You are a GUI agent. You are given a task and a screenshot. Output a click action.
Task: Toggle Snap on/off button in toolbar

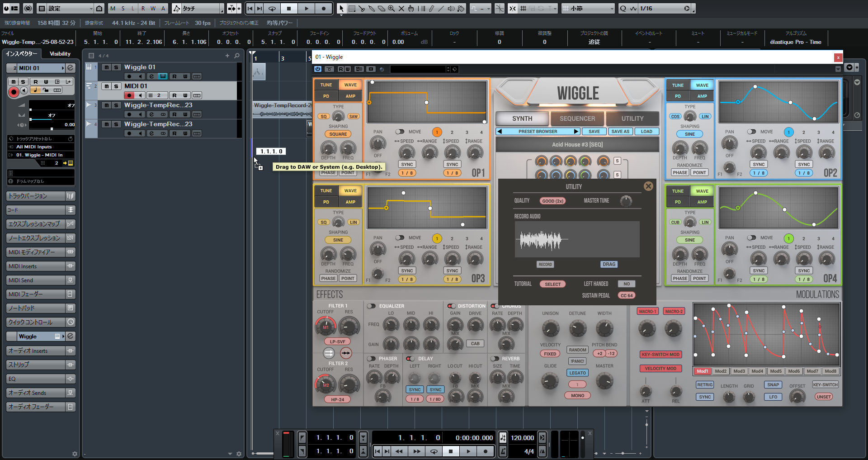[512, 8]
